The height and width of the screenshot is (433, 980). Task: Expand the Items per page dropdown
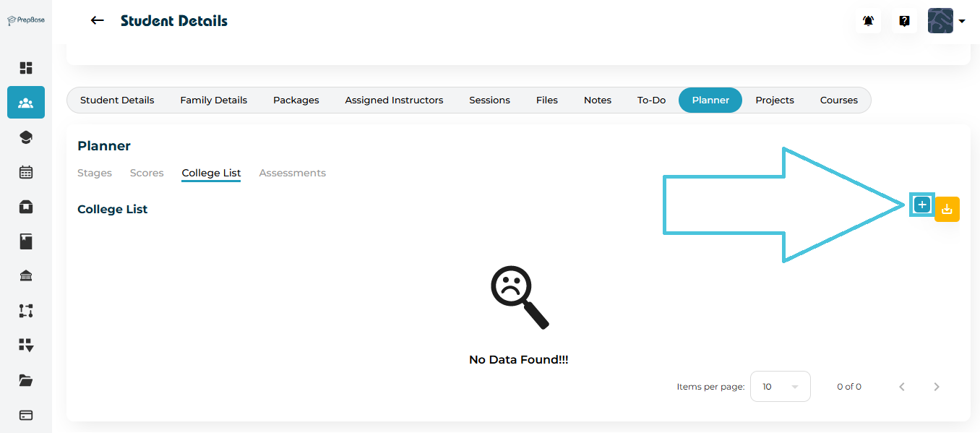(x=781, y=387)
